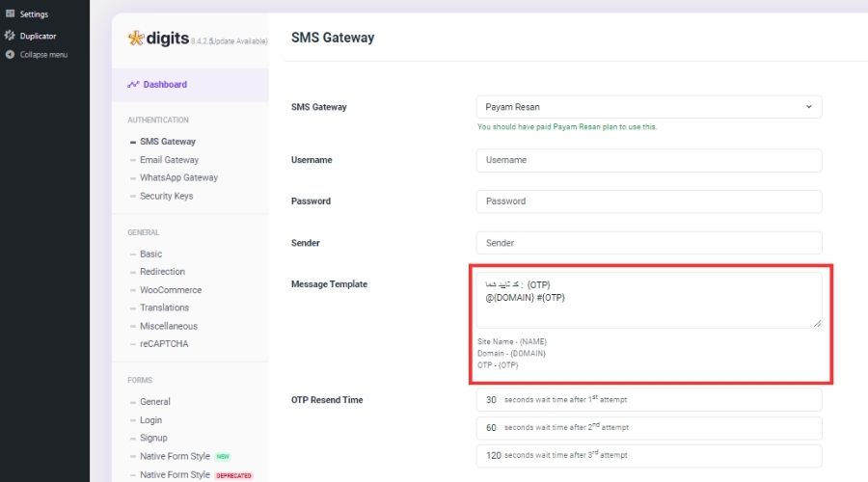Click the Dashboard chart icon
The width and height of the screenshot is (868, 482).
(133, 85)
